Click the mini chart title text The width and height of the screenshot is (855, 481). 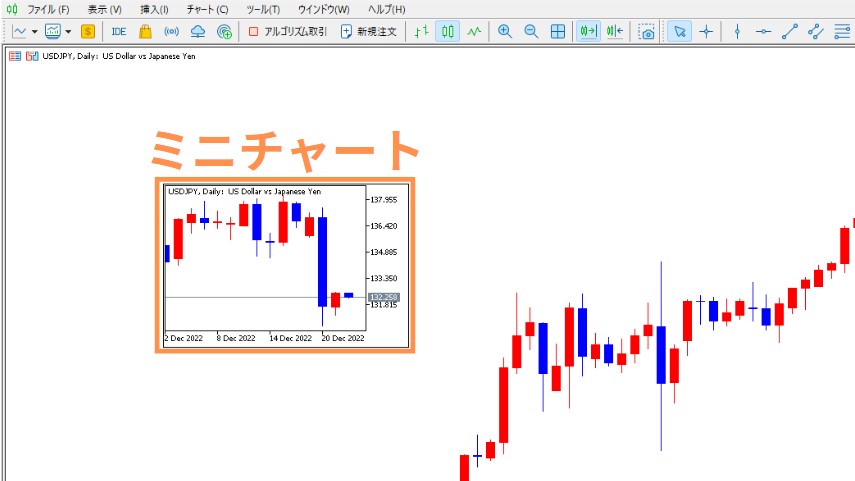tap(244, 191)
